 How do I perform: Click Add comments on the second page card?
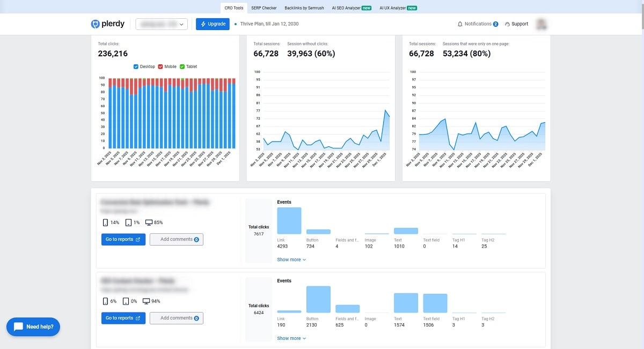coord(177,318)
